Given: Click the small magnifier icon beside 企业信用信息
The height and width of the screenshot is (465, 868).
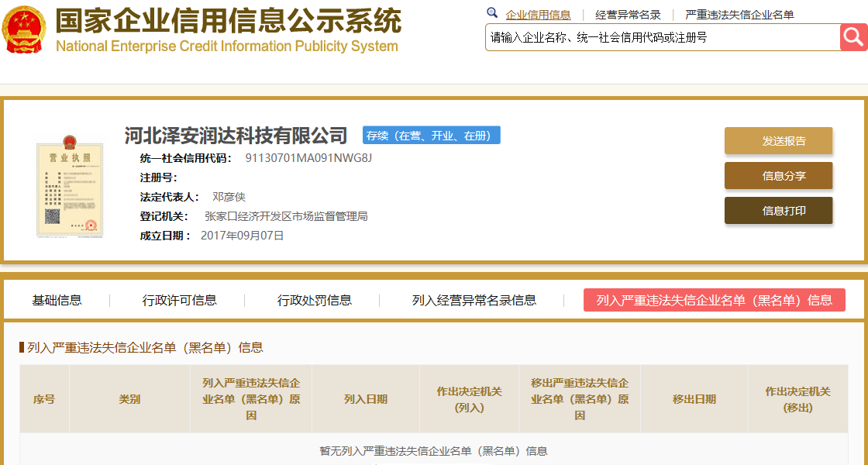Looking at the screenshot, I should pyautogui.click(x=491, y=12).
